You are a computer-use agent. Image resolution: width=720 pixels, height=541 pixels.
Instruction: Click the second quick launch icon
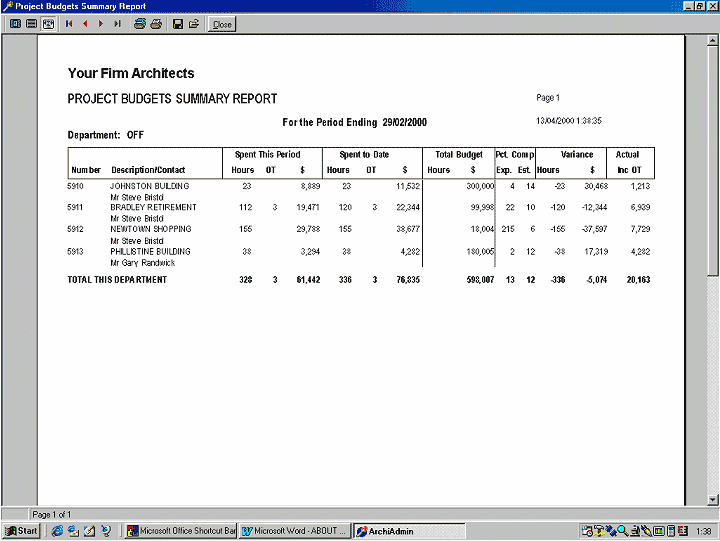(73, 531)
